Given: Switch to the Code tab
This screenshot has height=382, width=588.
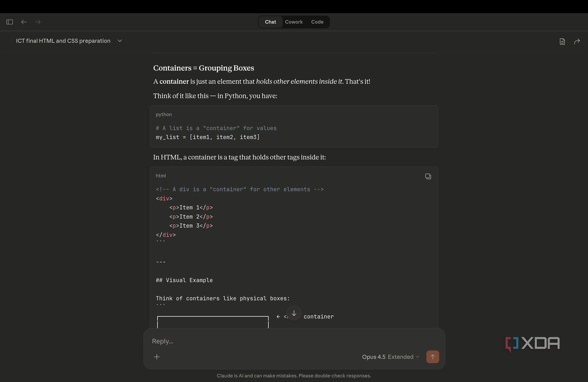Looking at the screenshot, I should [317, 22].
